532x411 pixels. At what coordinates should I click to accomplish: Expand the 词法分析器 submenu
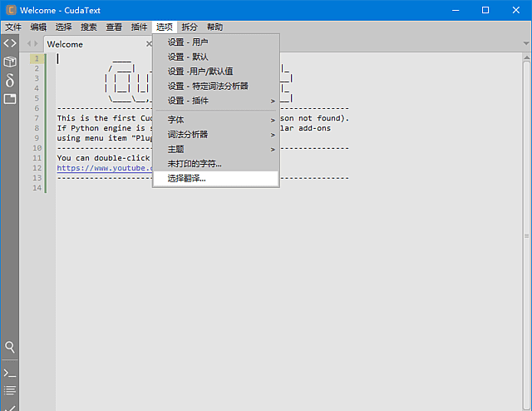coord(216,135)
